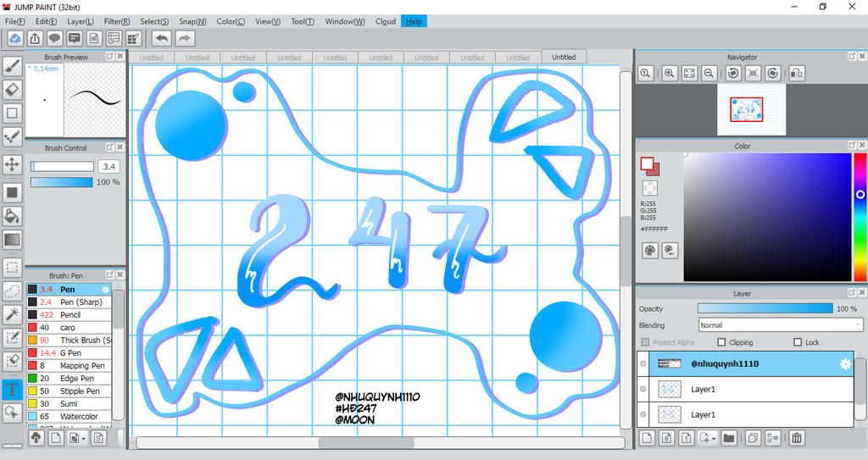This screenshot has height=460, width=868.
Task: Click the share export toolbar icon
Action: (34, 38)
